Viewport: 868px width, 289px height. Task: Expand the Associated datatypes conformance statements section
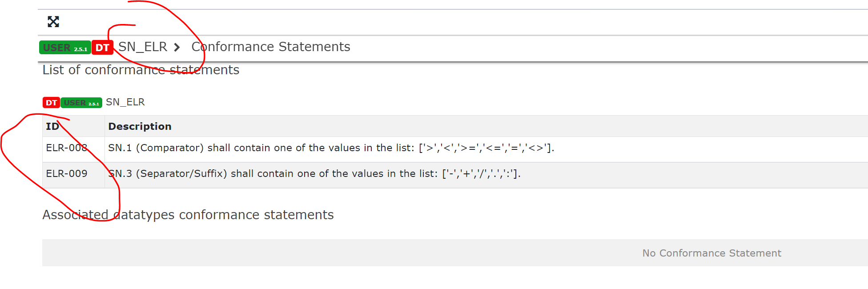[x=188, y=215]
